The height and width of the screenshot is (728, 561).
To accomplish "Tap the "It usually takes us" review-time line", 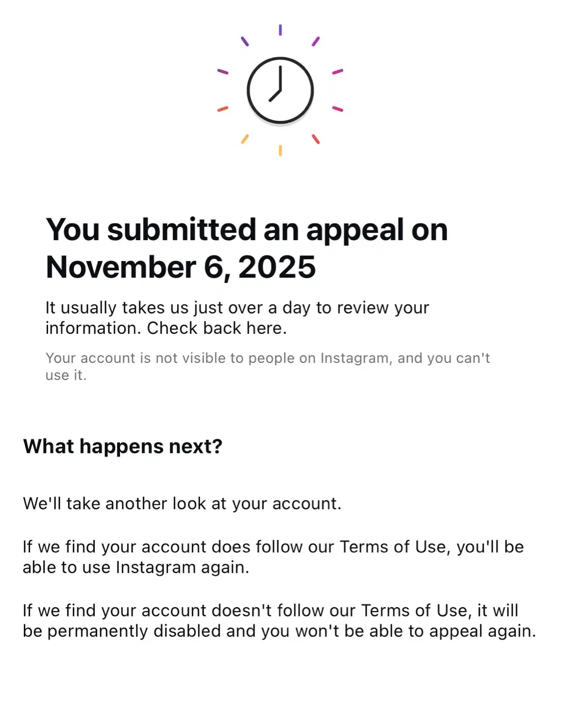I will coord(237,308).
